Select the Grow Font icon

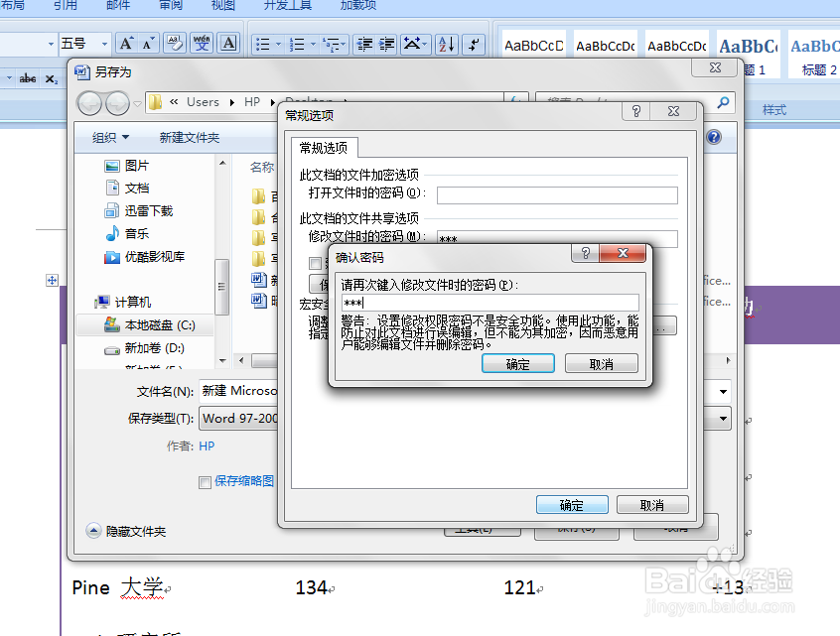click(x=125, y=44)
